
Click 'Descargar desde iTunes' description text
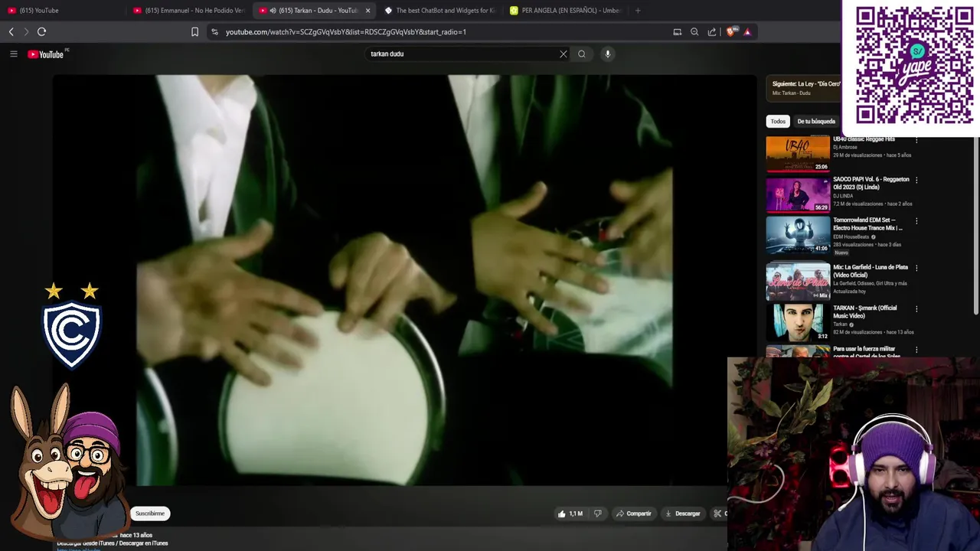[x=113, y=543]
